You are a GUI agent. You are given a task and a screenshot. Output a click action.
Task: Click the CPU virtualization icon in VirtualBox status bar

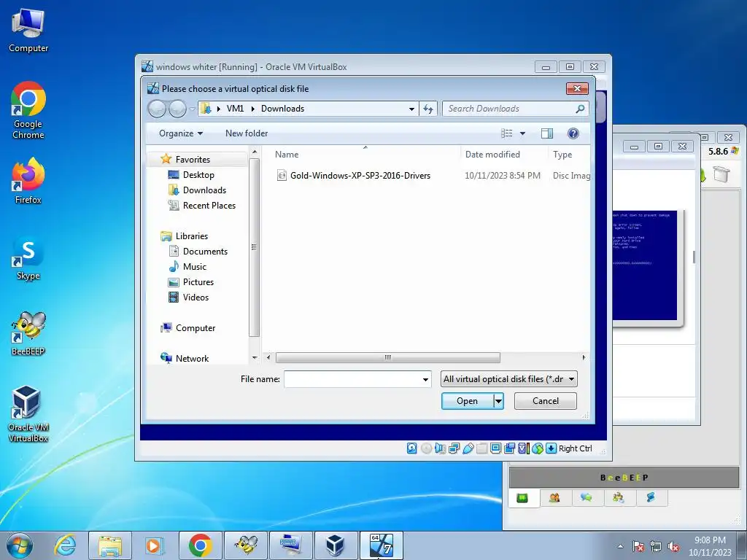click(x=523, y=448)
